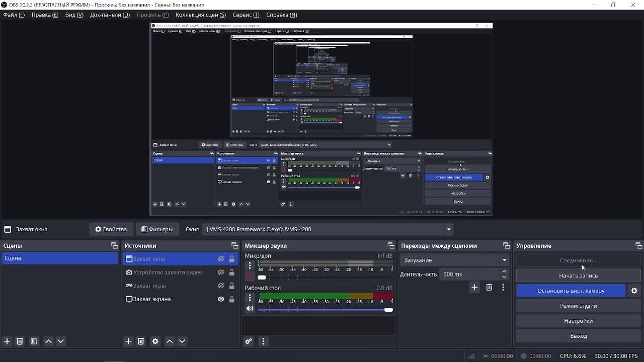
Task: Open transition properties three-dot menu
Action: click(503, 287)
